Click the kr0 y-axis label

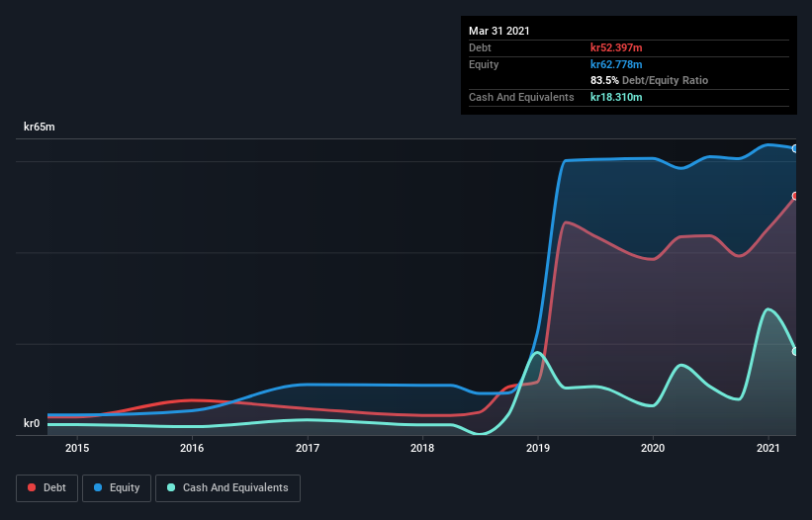32,423
